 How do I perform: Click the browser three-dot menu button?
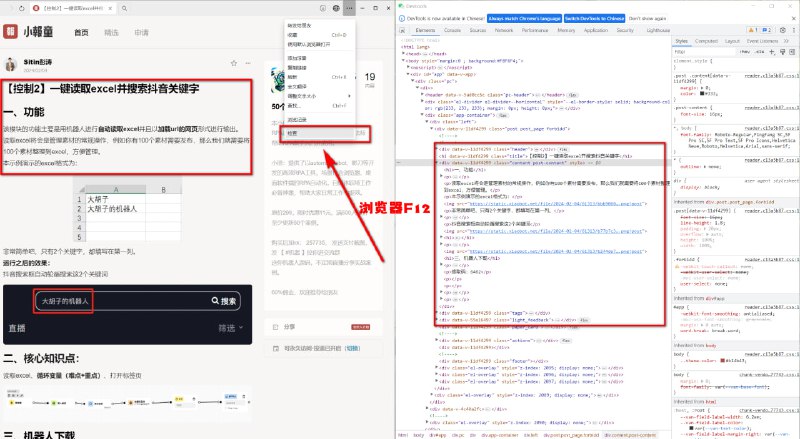(348, 7)
